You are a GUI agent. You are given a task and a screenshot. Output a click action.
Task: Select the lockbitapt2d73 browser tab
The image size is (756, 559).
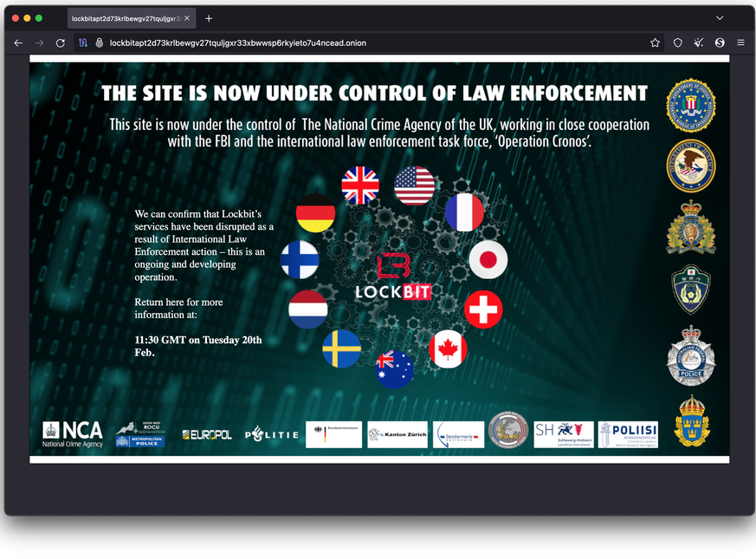click(131, 18)
